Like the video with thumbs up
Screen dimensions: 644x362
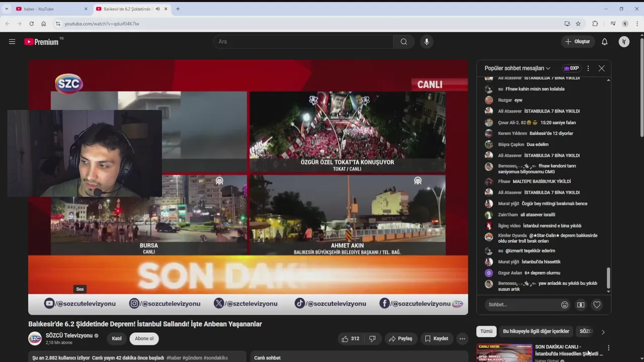click(350, 338)
